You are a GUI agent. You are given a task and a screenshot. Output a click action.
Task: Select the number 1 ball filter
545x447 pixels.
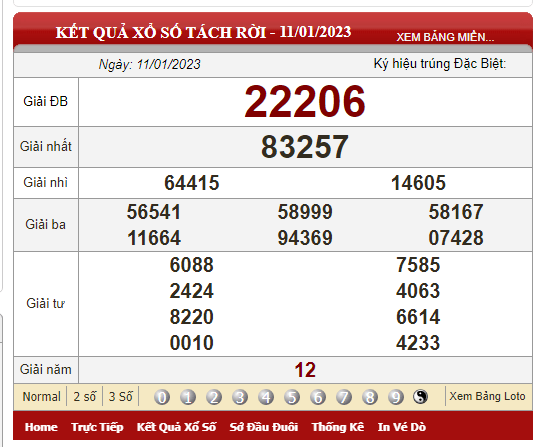point(188,397)
